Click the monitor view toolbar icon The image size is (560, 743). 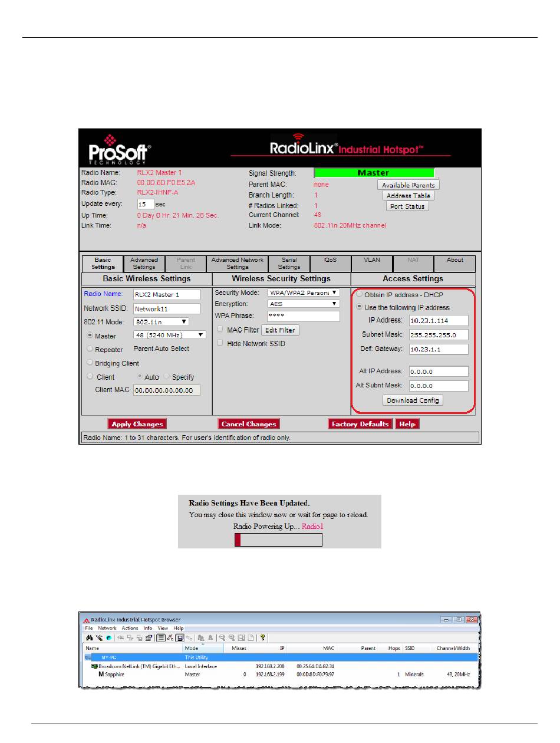click(x=180, y=637)
